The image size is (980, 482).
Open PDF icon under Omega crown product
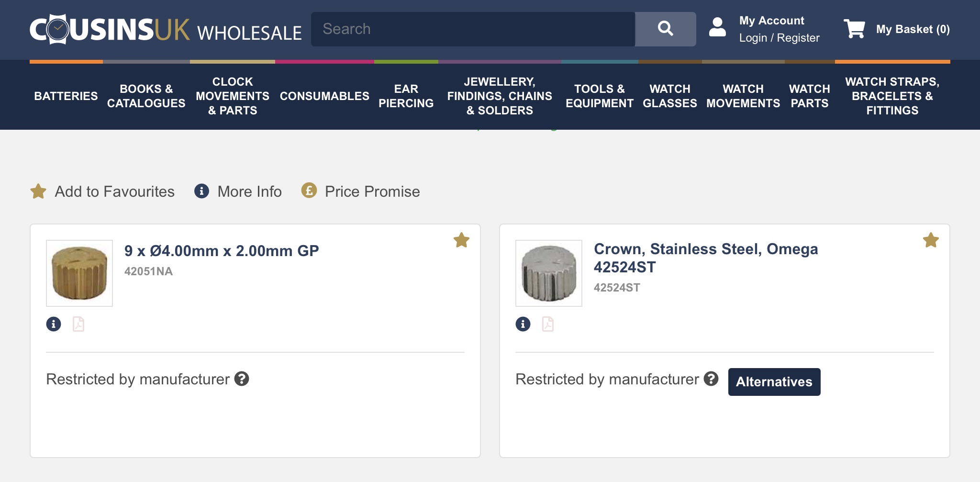(548, 324)
